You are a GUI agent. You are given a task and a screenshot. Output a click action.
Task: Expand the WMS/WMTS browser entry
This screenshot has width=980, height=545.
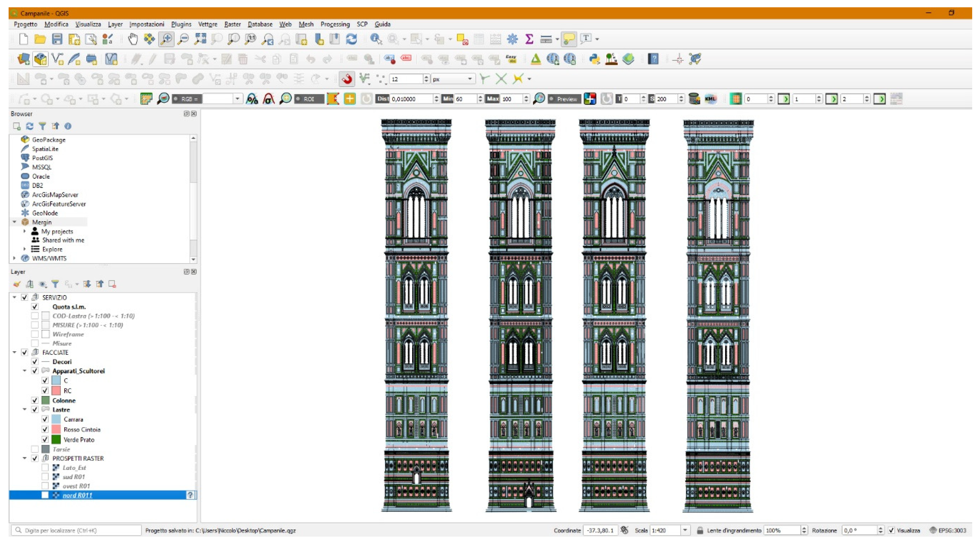point(14,258)
